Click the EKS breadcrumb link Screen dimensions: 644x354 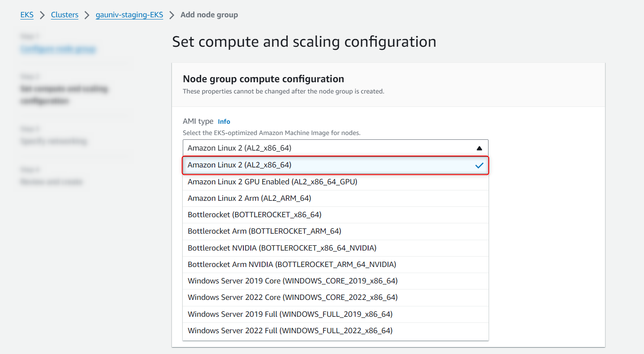point(27,15)
